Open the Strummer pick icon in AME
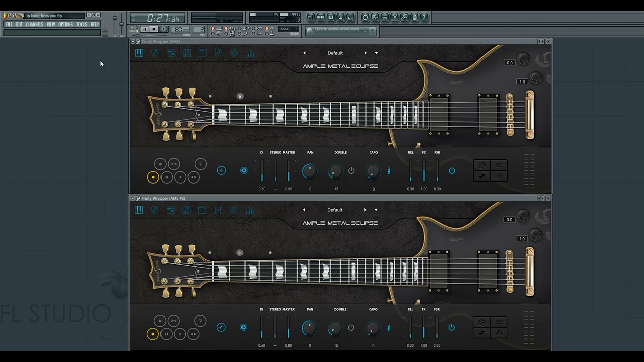The height and width of the screenshot is (362, 644). pos(155,53)
